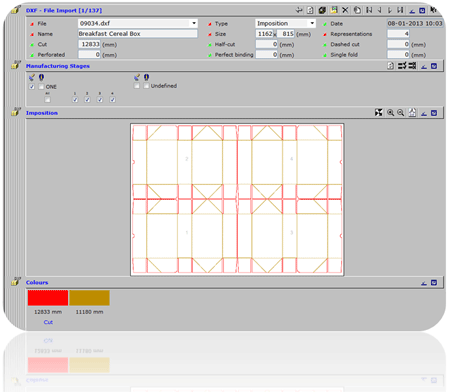Click the brush icon above ONE stage

pyautogui.click(x=32, y=77)
